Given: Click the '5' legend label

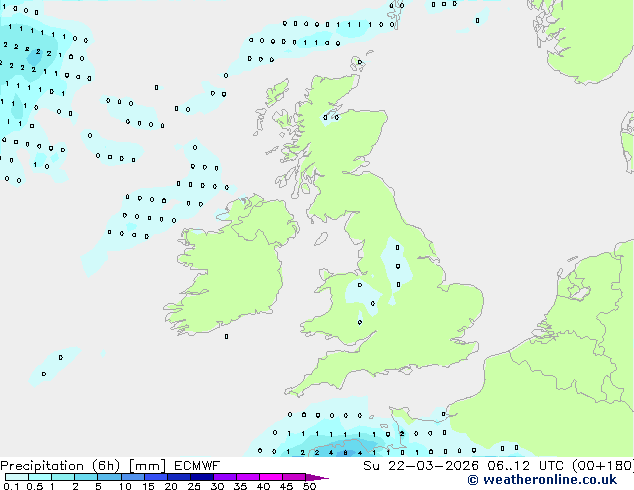Looking at the screenshot, I should 98,486.
